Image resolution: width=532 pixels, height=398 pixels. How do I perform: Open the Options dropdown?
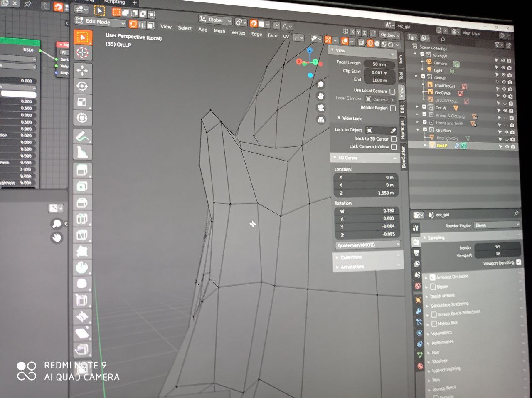pos(389,35)
